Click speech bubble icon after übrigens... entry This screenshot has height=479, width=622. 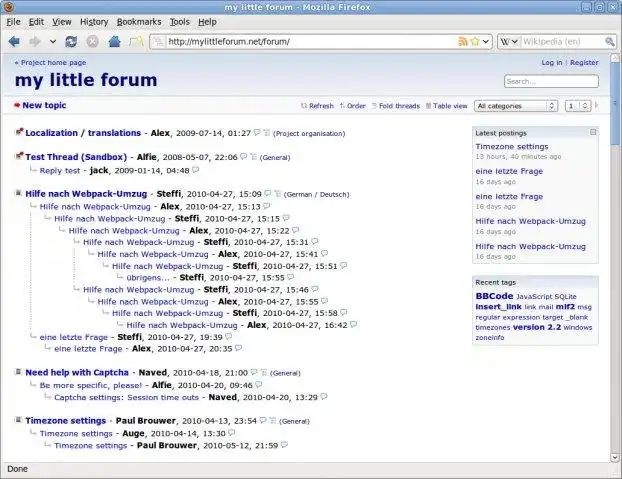[x=291, y=277]
